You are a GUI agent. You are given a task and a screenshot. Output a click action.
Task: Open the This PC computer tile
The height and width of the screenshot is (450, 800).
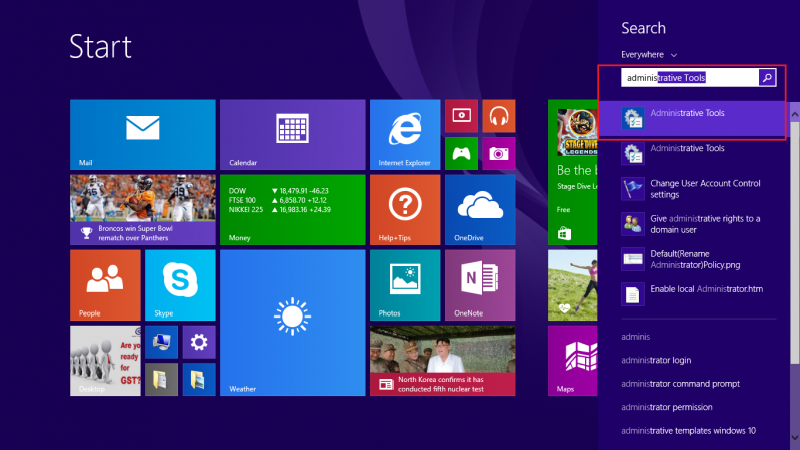[x=161, y=342]
